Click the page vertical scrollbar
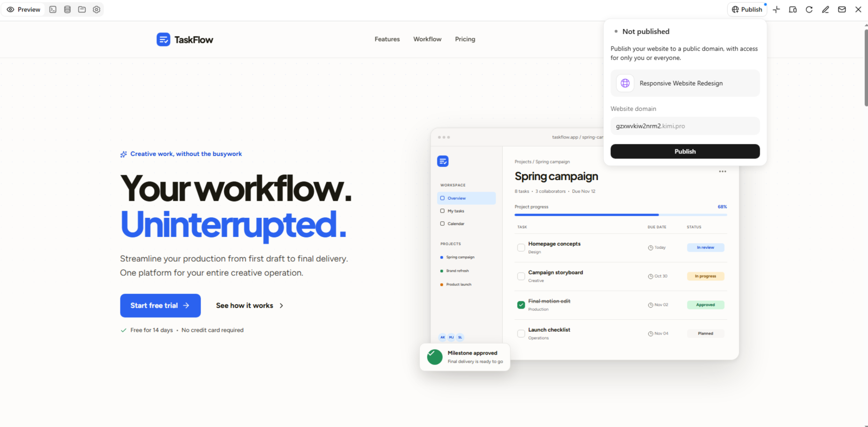The height and width of the screenshot is (427, 868). (866, 67)
